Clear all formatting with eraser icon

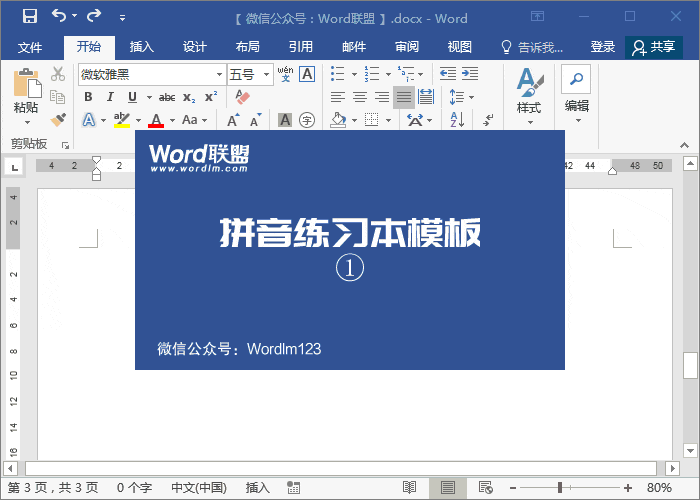242,97
